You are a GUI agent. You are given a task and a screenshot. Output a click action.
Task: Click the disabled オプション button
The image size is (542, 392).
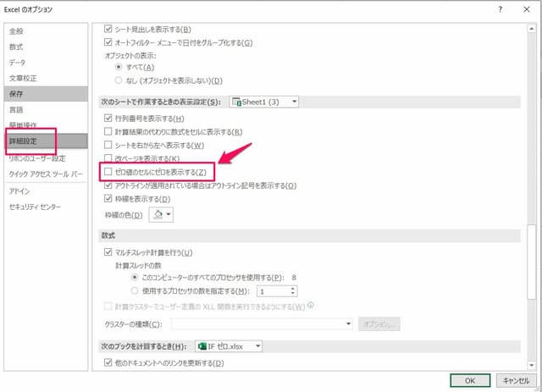click(379, 324)
